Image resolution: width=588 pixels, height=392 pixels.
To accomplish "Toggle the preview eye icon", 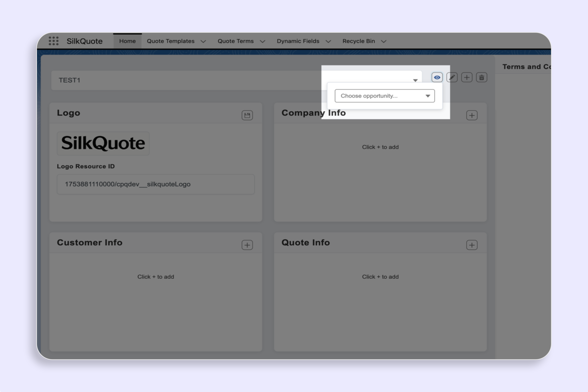I will (x=437, y=77).
